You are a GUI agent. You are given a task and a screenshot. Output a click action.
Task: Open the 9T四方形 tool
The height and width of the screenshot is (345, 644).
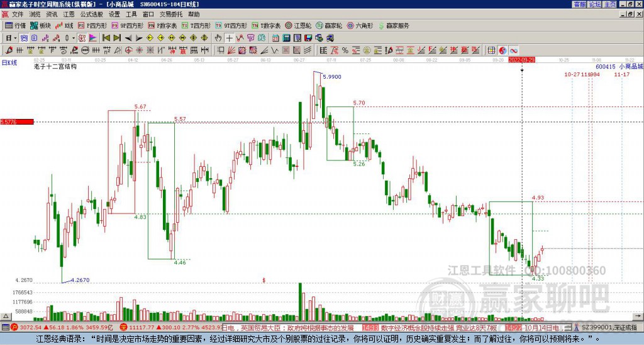pos(231,25)
